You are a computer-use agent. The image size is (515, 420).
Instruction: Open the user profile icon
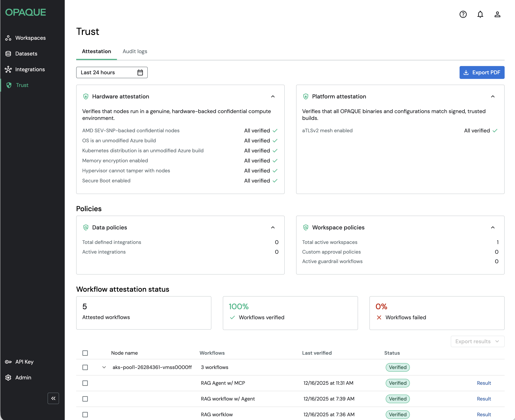pyautogui.click(x=497, y=14)
